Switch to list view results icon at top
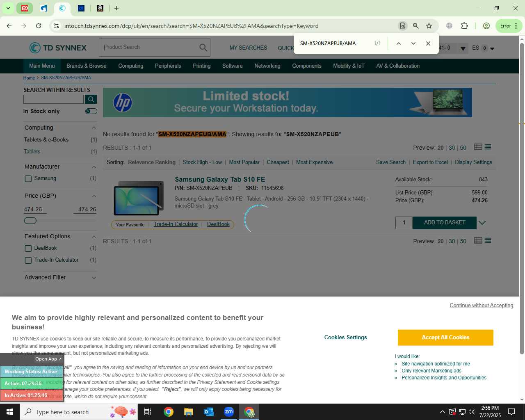 click(488, 147)
